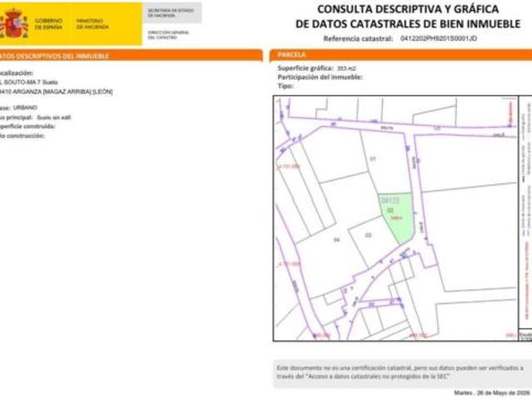Click the title line "CONSULTA DESCRIPTIVA Y GRÁFICA"

tap(408, 9)
